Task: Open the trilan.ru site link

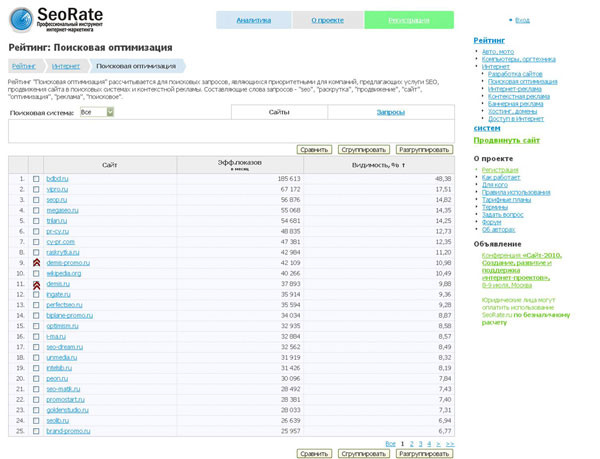Action: [x=57, y=221]
